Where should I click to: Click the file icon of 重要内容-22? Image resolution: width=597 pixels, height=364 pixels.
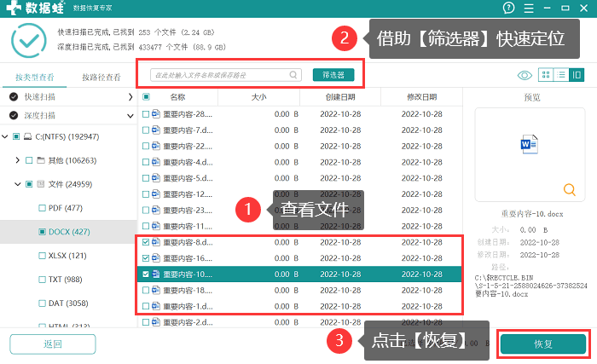[156, 146]
